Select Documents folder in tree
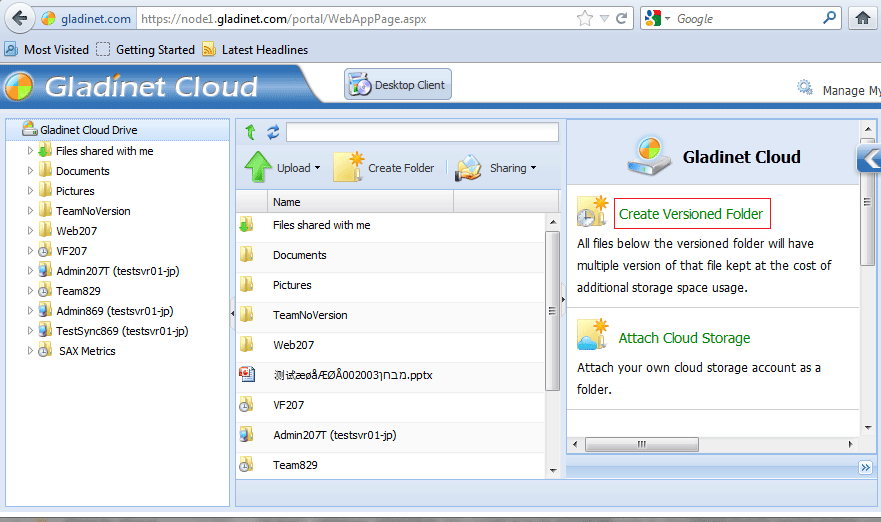The width and height of the screenshot is (881, 522). click(83, 171)
